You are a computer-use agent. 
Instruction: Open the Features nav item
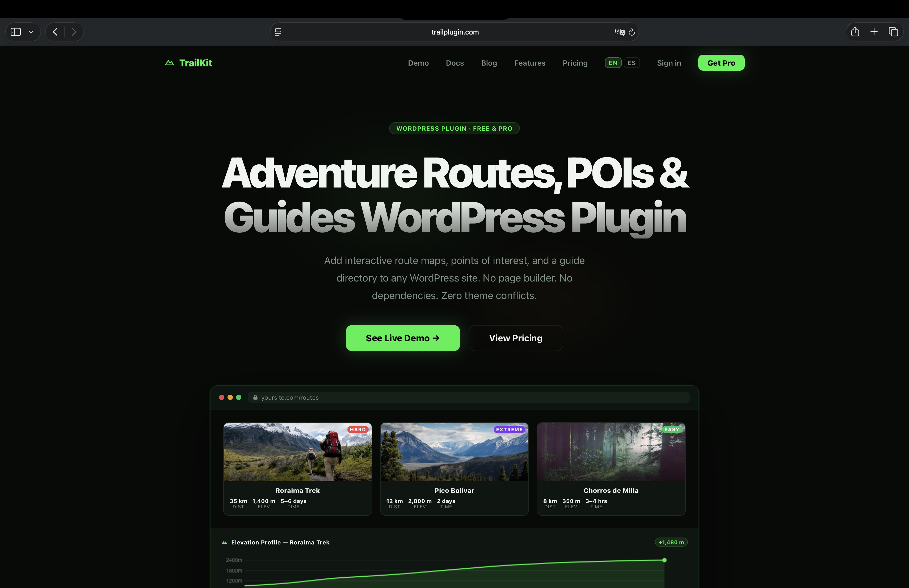529,63
